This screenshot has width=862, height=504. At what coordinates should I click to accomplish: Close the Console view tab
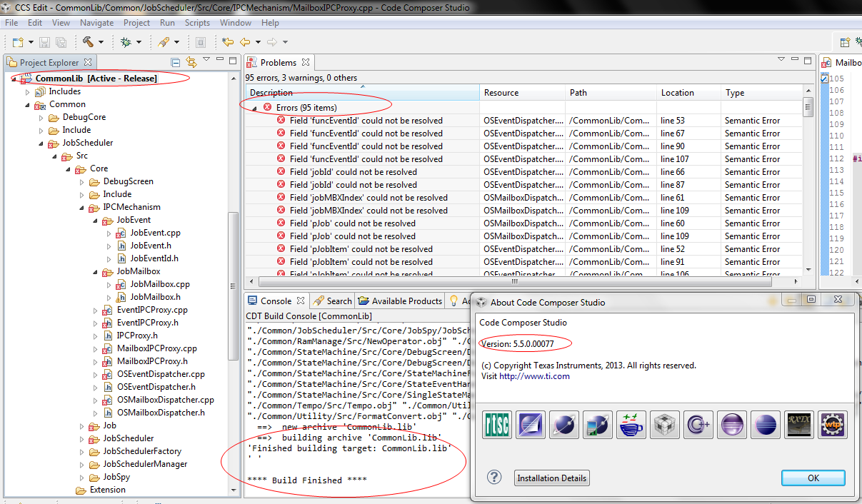point(301,301)
